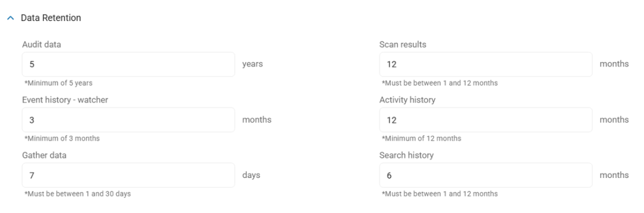Select the Scan results value field
This screenshot has width=644, height=213.
(x=486, y=64)
